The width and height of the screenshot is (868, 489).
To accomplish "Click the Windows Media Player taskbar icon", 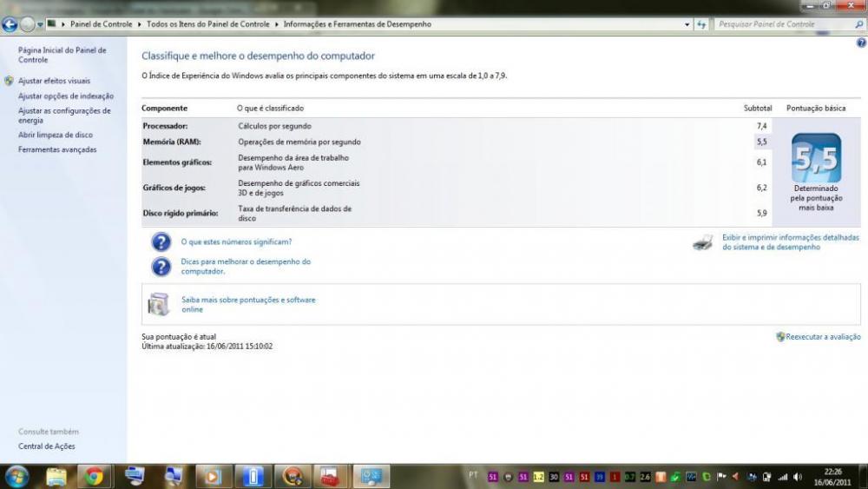I will [213, 476].
